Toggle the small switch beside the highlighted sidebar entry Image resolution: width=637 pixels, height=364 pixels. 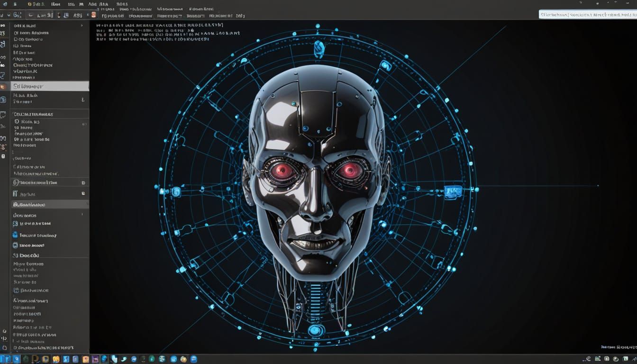point(83,100)
